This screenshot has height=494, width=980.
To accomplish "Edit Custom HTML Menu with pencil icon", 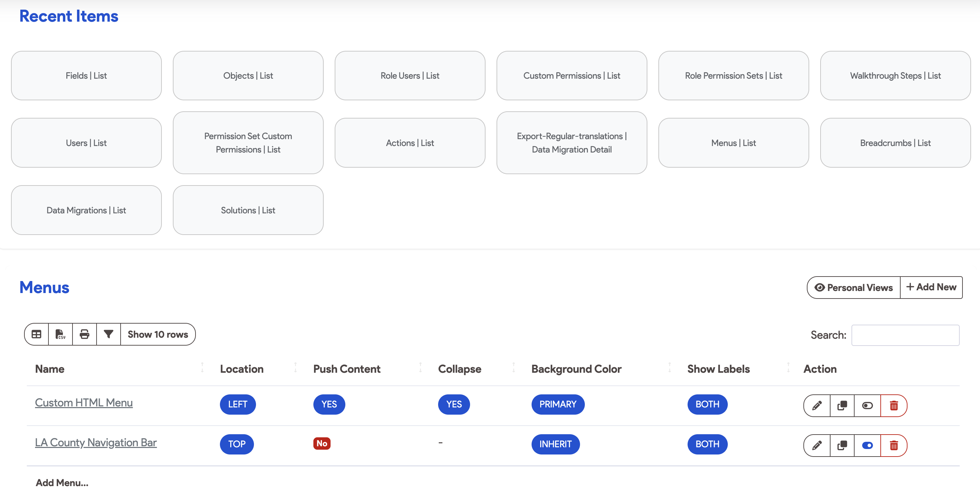I will pyautogui.click(x=817, y=405).
